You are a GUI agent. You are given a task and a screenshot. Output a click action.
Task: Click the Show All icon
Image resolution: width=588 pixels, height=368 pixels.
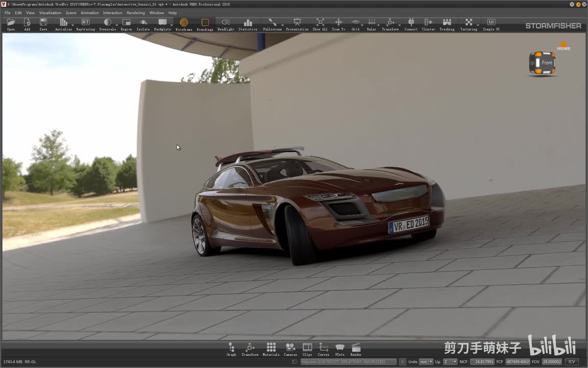coord(320,25)
